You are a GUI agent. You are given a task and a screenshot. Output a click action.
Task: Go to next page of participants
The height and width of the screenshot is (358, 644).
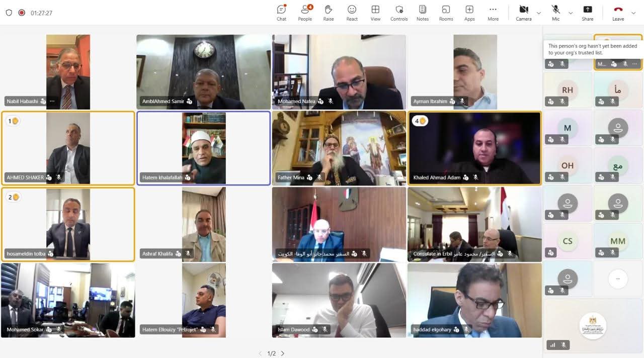(x=283, y=353)
